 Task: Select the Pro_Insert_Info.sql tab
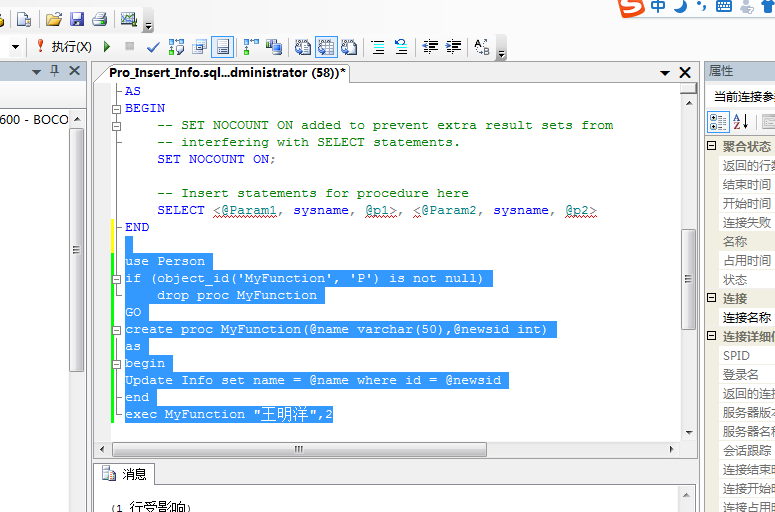(x=227, y=73)
